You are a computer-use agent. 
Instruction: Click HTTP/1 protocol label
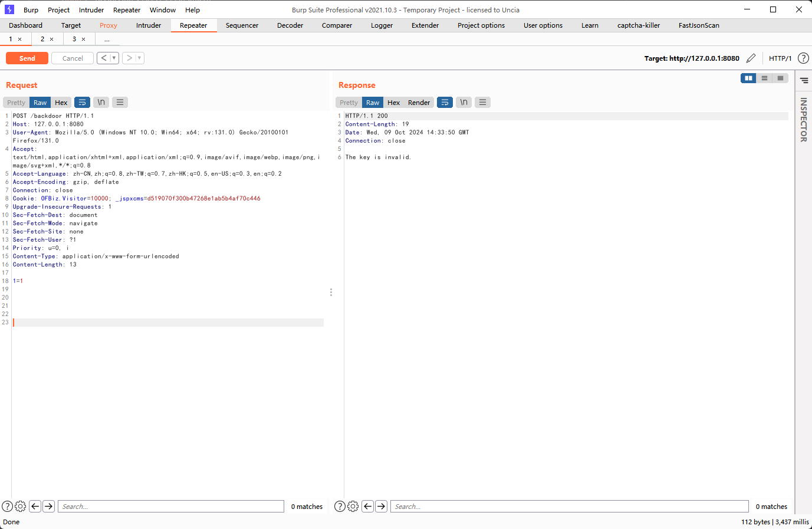click(780, 58)
